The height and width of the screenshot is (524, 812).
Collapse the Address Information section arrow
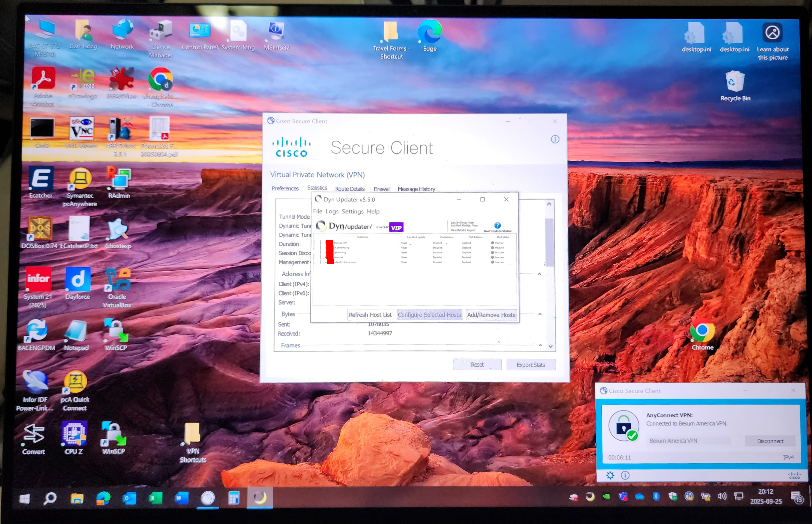coord(539,274)
